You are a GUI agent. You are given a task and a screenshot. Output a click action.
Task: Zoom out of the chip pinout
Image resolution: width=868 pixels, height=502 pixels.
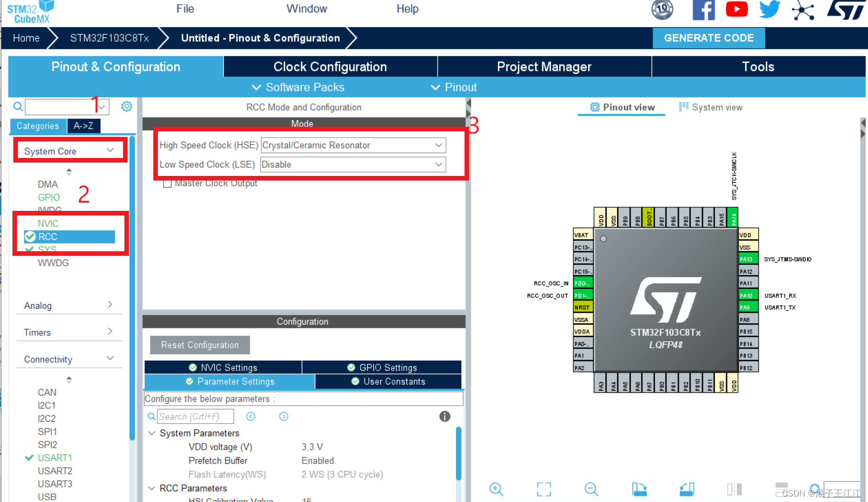(591, 489)
